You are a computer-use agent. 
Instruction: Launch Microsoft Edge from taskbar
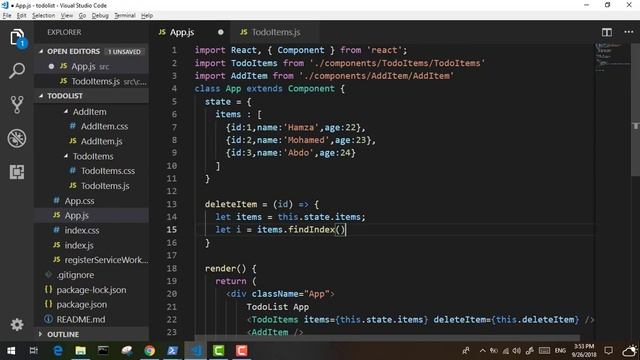point(58,351)
